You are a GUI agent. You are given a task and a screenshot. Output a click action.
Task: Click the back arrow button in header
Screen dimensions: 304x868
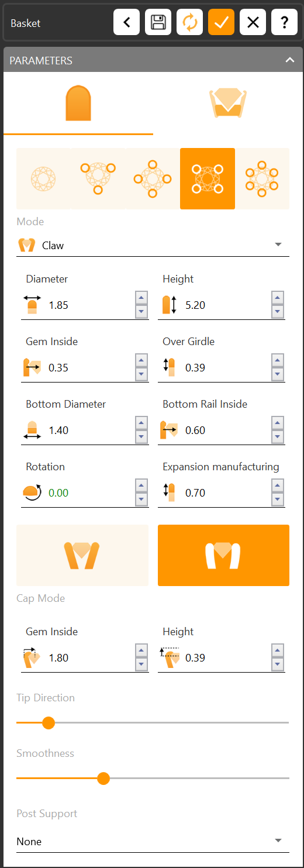coord(127,23)
